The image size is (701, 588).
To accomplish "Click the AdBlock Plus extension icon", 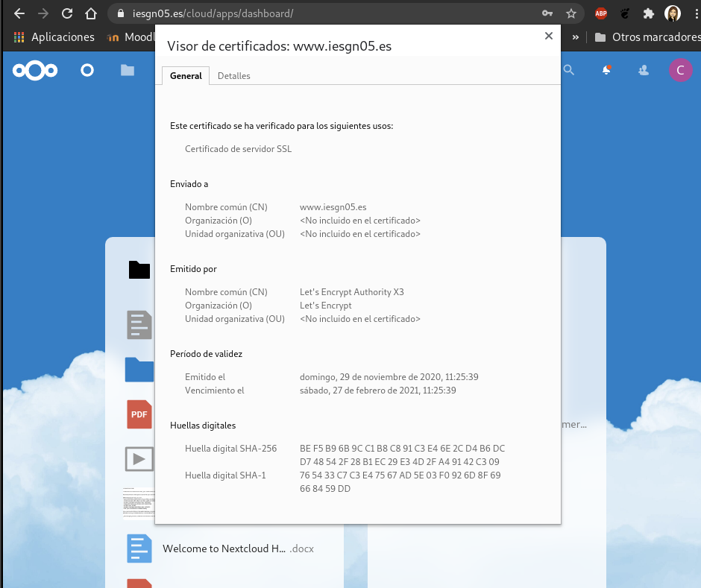I will pyautogui.click(x=601, y=13).
